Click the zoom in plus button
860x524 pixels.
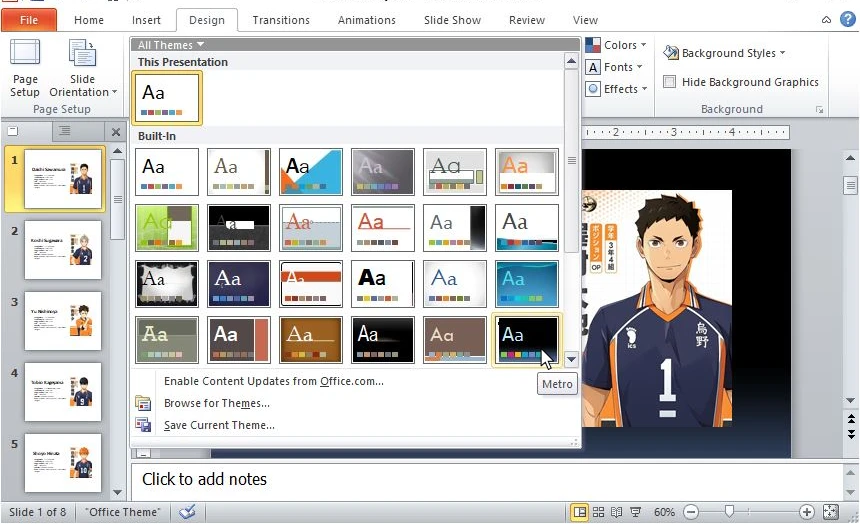tap(806, 512)
